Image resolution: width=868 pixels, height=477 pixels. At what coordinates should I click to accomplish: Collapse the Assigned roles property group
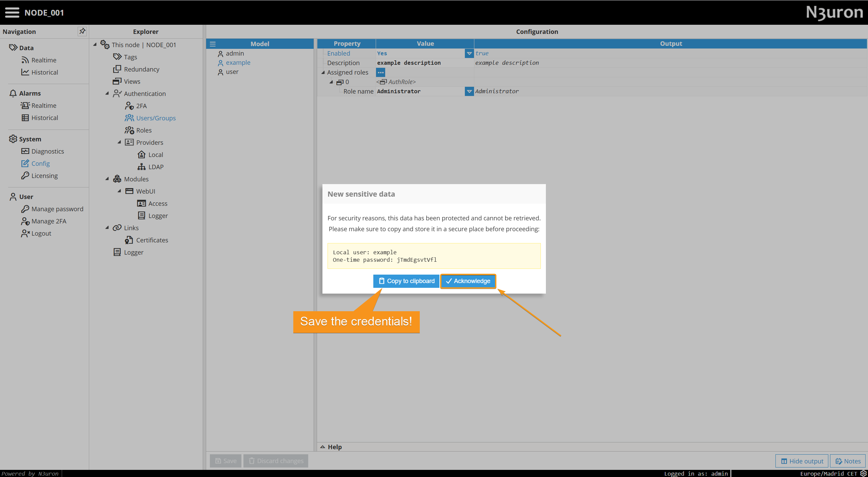[x=323, y=72]
